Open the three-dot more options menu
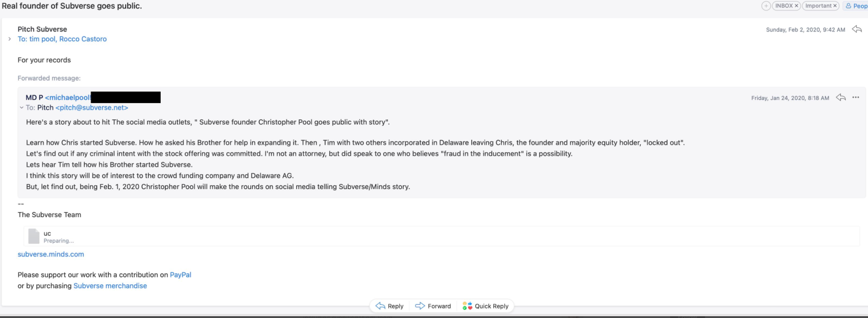The width and height of the screenshot is (868, 318). click(x=856, y=97)
